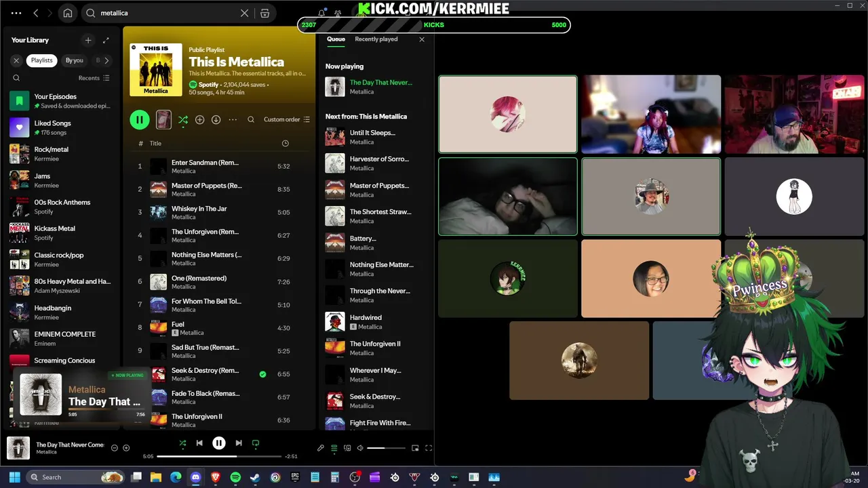Click This Is Metallica cover art
868x488 pixels.
[156, 70]
